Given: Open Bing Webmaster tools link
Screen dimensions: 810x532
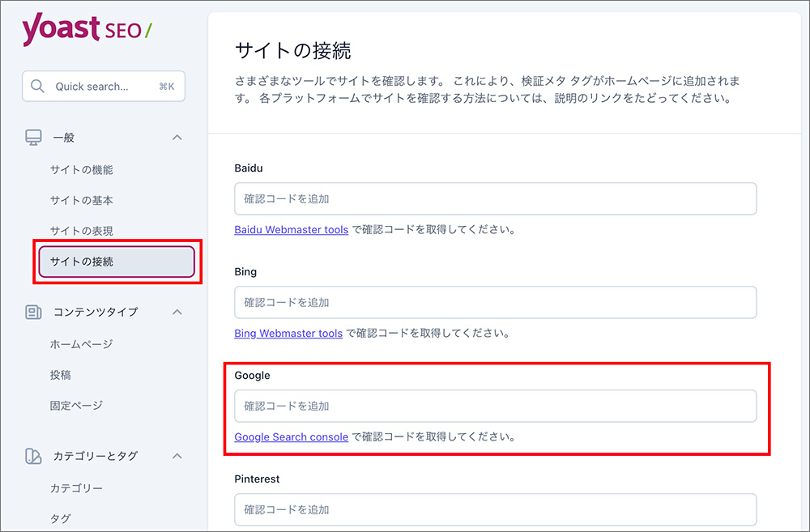Looking at the screenshot, I should pos(288,333).
